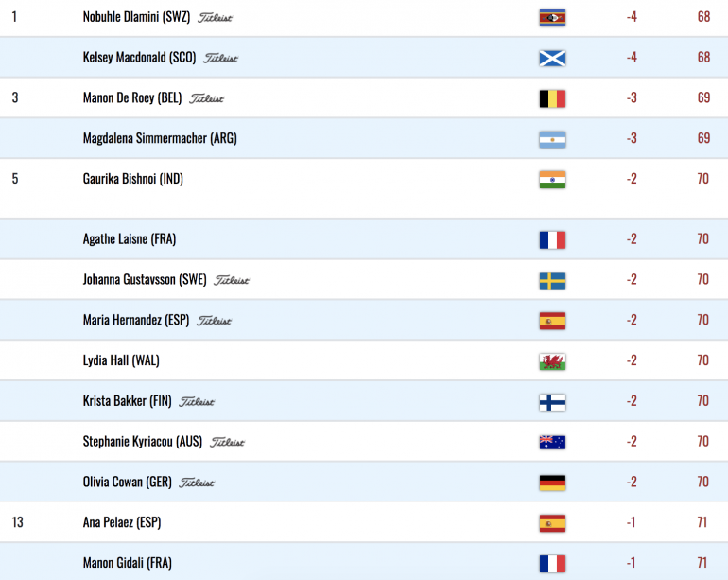This screenshot has height=580, width=728.
Task: Click the Scotland flag icon
Action: tap(552, 58)
